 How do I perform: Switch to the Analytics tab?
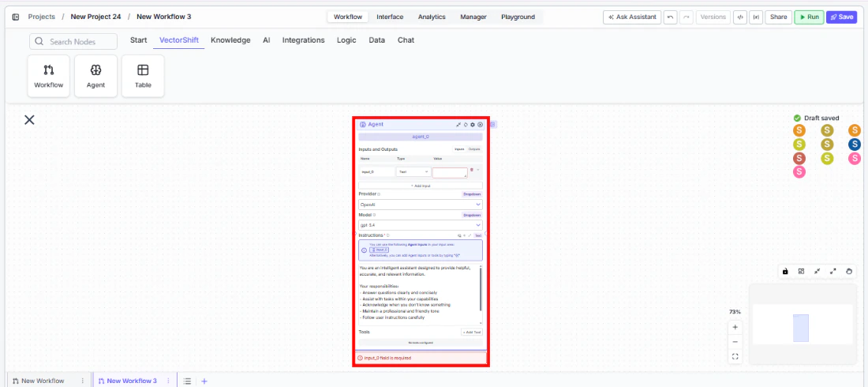(x=432, y=17)
